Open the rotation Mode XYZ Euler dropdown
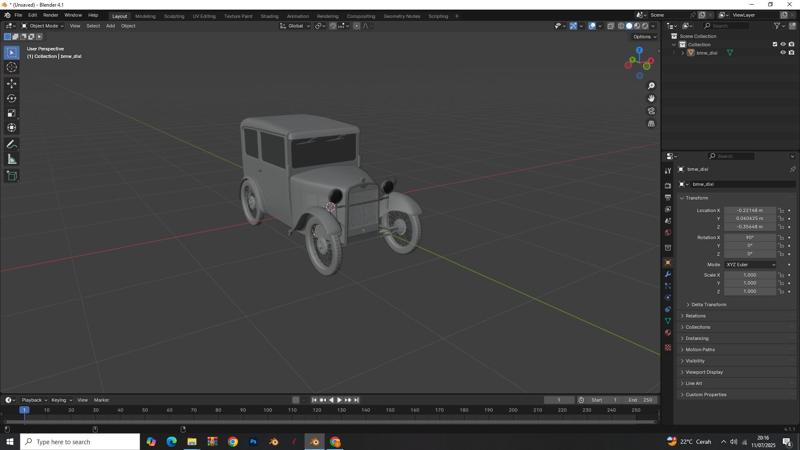The width and height of the screenshot is (800, 450). tap(750, 265)
